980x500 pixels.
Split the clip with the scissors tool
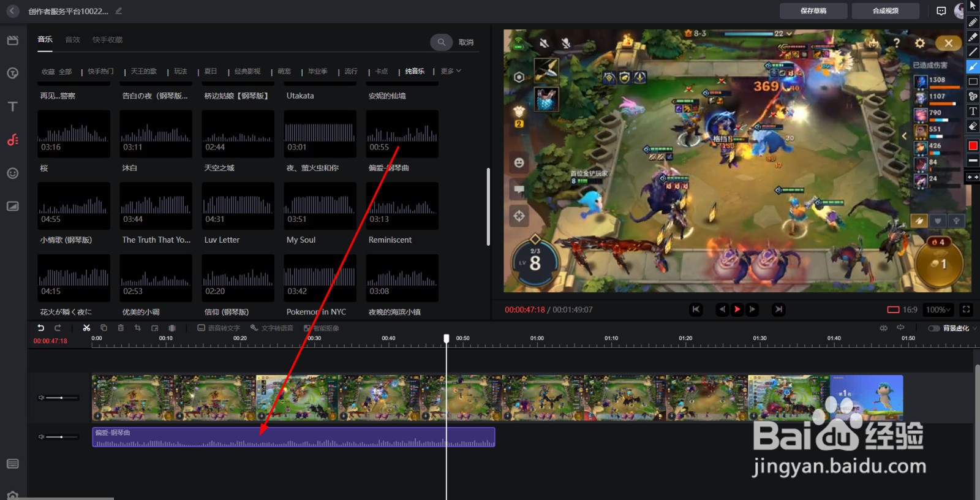click(86, 328)
